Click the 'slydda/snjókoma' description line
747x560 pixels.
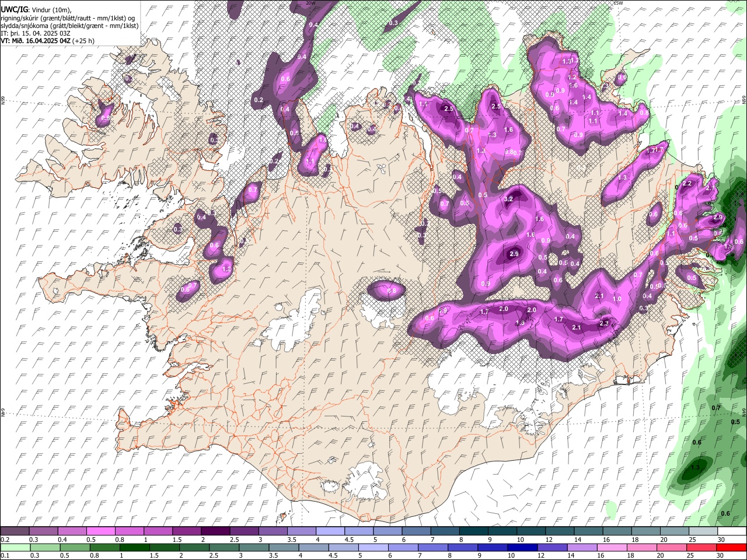(69, 26)
